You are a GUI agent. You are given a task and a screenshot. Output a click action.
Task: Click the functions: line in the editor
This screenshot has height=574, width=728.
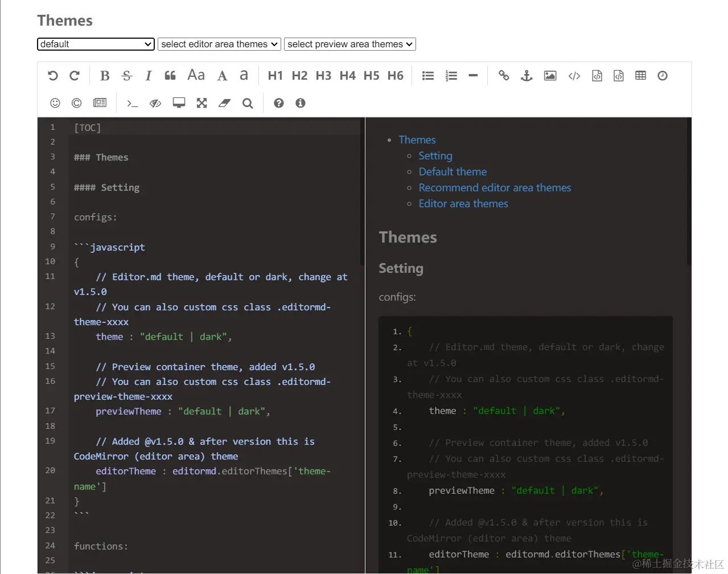pyautogui.click(x=101, y=546)
